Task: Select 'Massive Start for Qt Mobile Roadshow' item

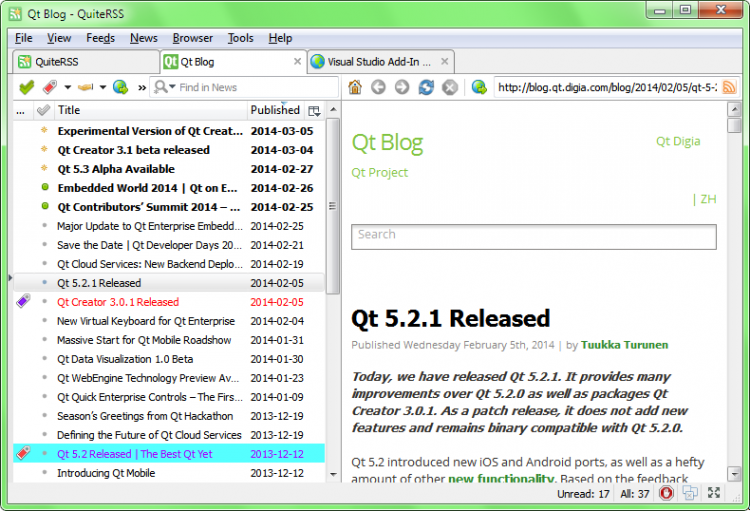Action: coord(169,340)
